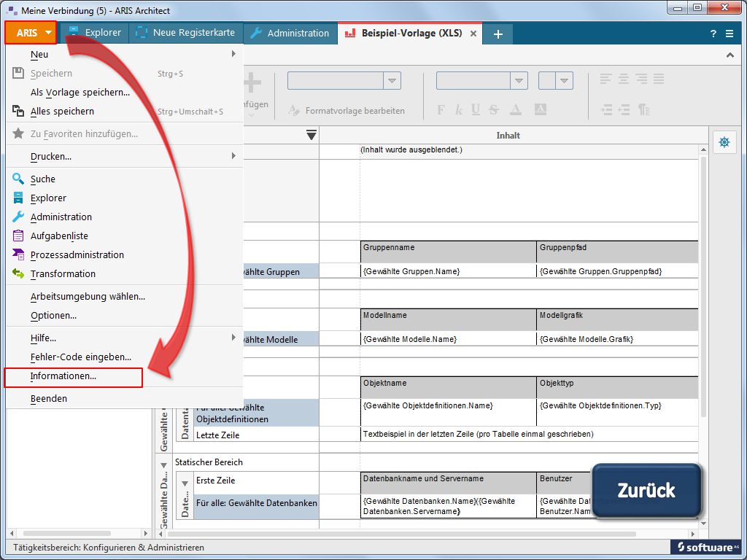
Task: Click the Explorer icon in menu list
Action: (18, 198)
